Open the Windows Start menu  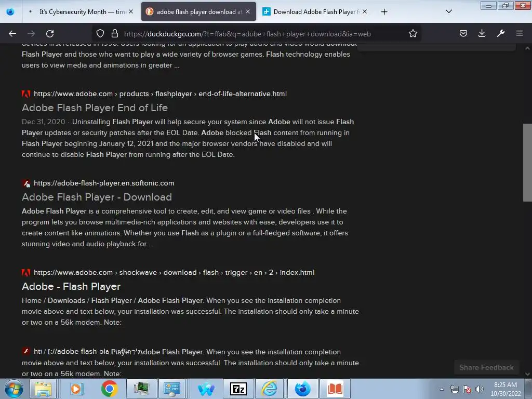click(14, 389)
